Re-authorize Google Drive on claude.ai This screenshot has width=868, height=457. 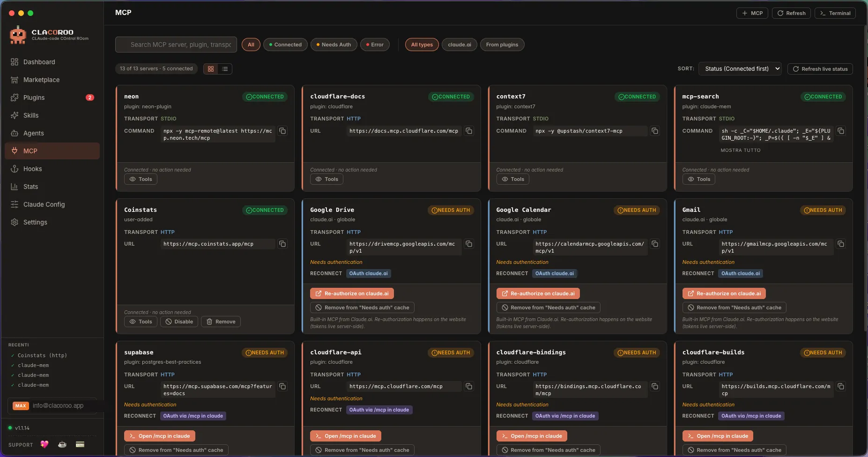point(352,293)
